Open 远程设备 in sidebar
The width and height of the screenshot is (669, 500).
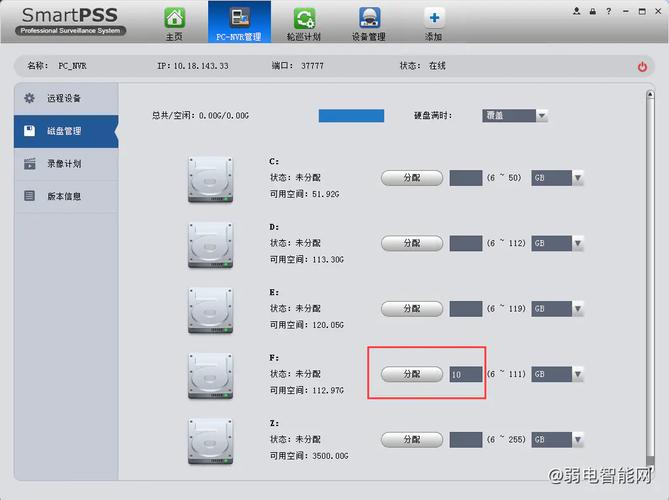[66, 99]
